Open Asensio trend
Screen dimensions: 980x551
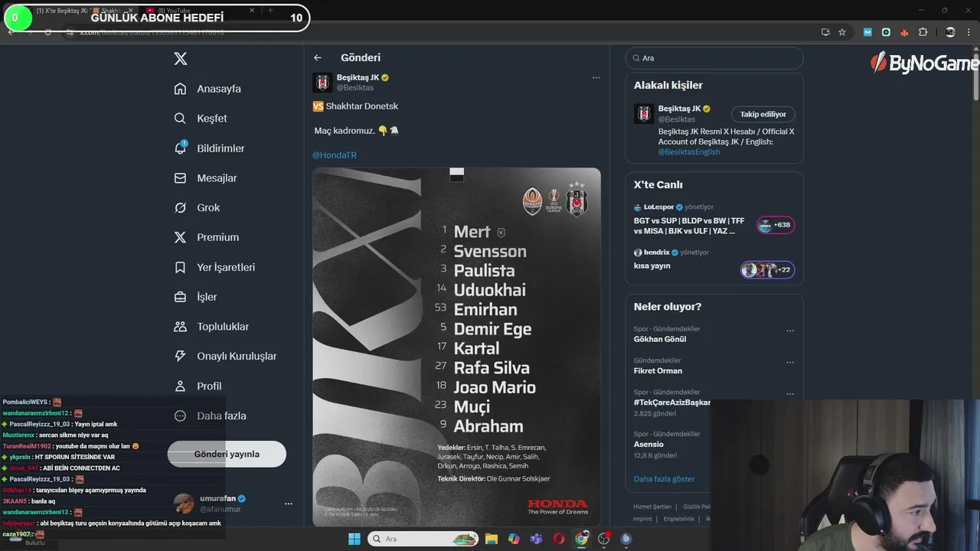pos(648,444)
